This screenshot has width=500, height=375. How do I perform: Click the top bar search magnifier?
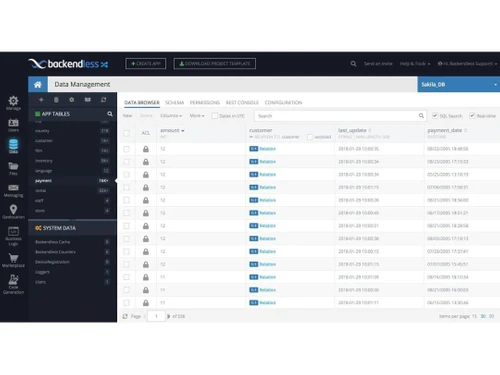[x=353, y=64]
